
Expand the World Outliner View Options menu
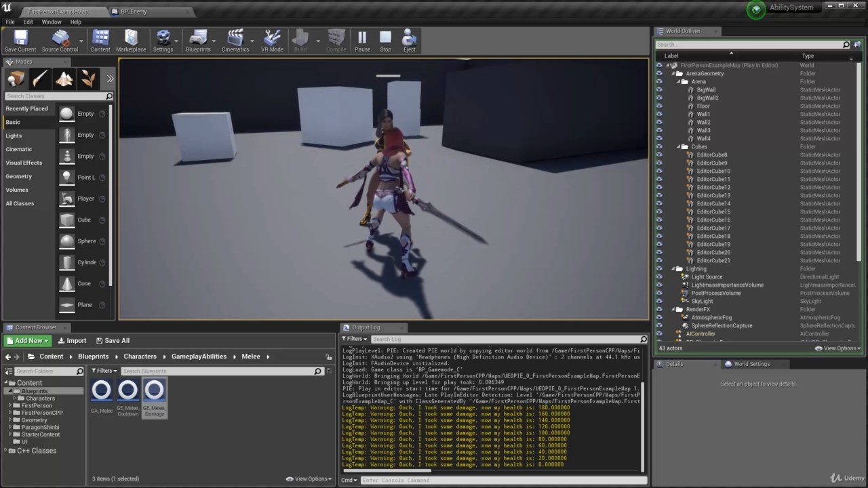838,348
